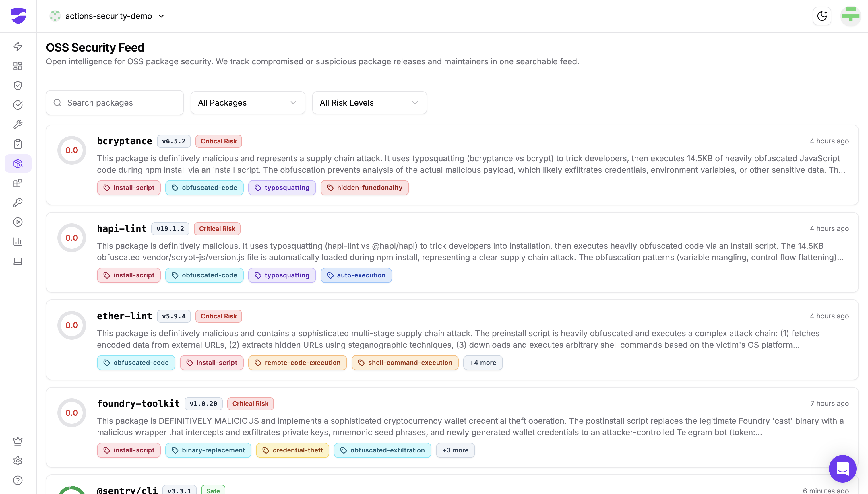Toggle dark mode moon icon

click(822, 16)
